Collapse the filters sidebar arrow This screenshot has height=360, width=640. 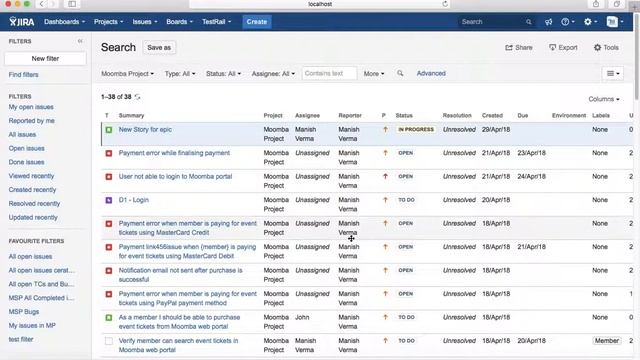point(80,41)
